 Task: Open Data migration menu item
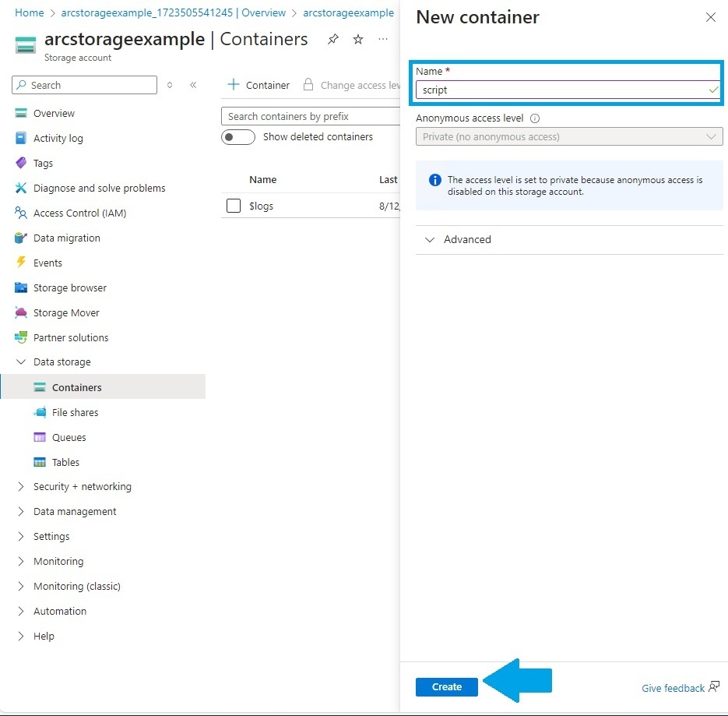[x=66, y=238]
